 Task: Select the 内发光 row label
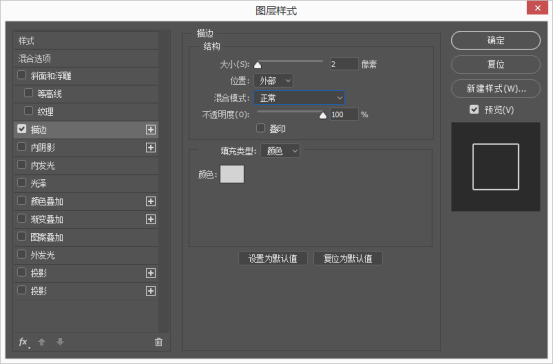(x=43, y=165)
